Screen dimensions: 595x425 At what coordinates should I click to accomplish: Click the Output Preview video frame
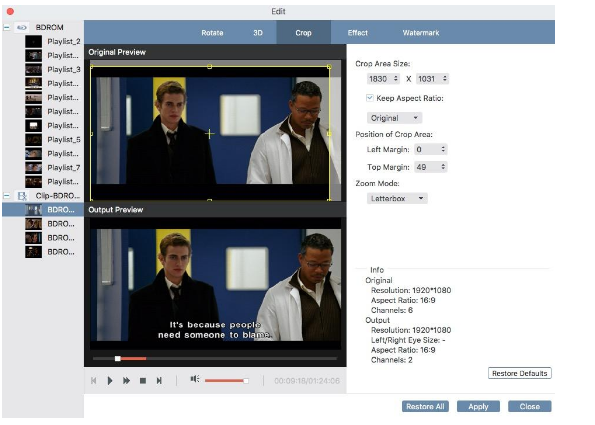pos(215,284)
